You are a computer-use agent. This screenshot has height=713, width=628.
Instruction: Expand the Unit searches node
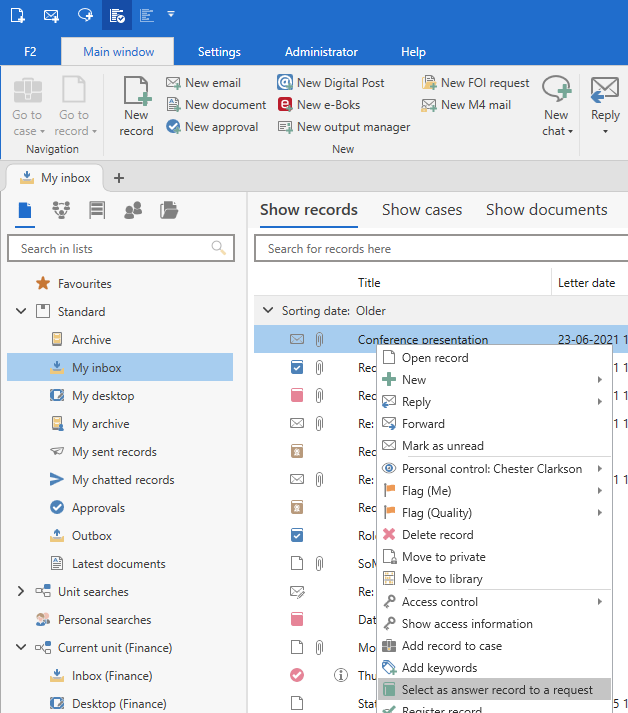click(21, 592)
